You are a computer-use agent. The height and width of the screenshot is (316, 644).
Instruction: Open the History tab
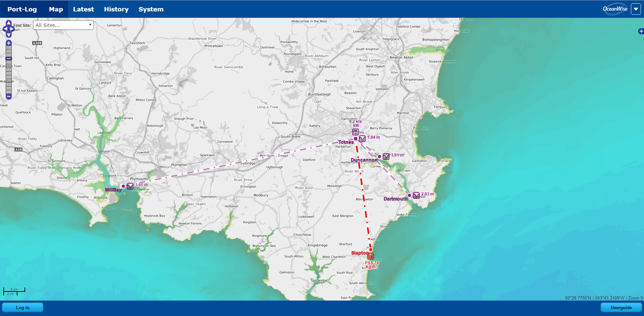click(x=116, y=9)
